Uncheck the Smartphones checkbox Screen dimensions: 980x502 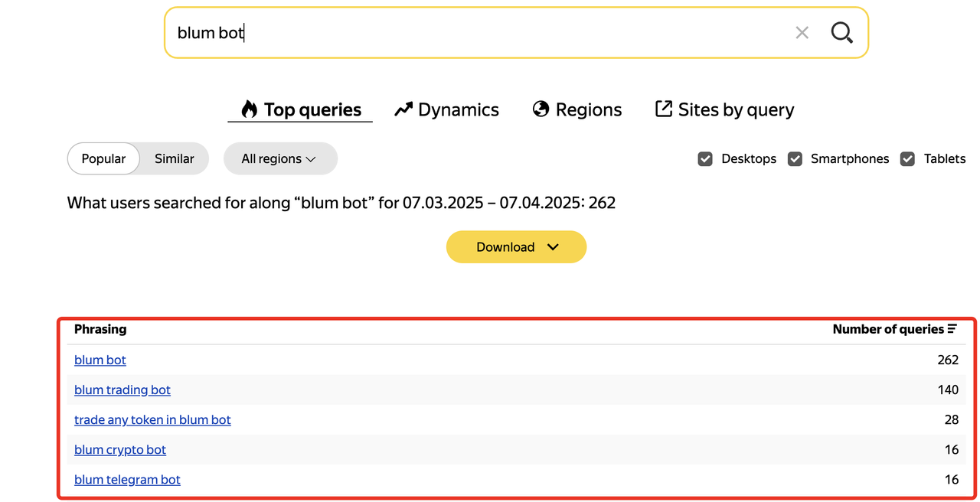click(x=795, y=159)
